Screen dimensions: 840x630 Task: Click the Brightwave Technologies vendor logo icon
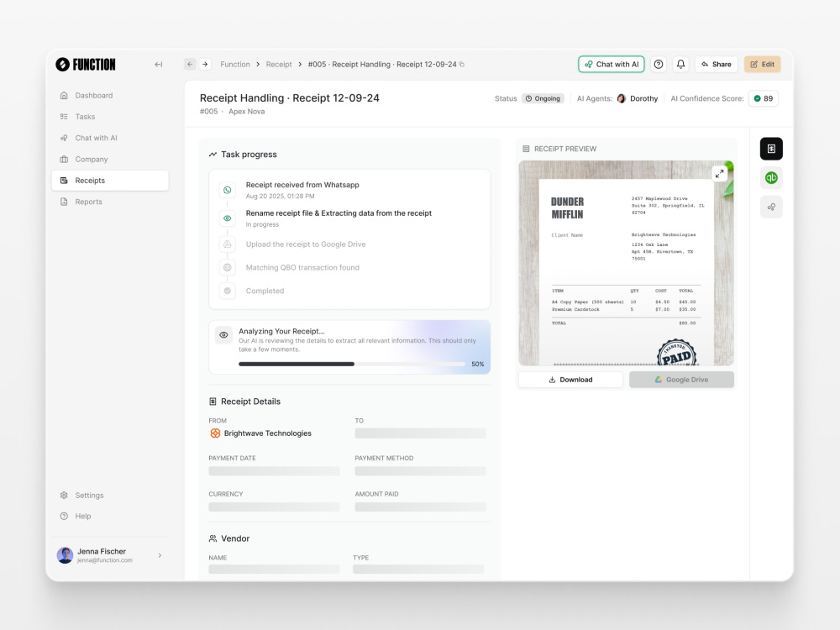tap(215, 433)
